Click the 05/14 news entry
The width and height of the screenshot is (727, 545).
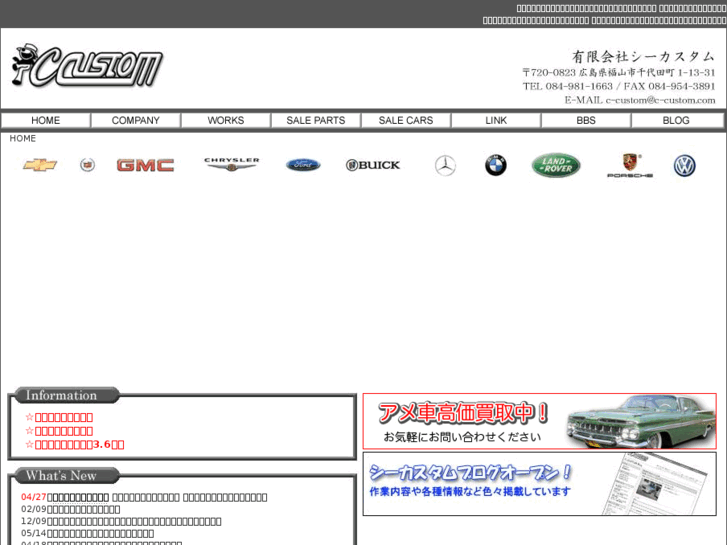(x=87, y=533)
